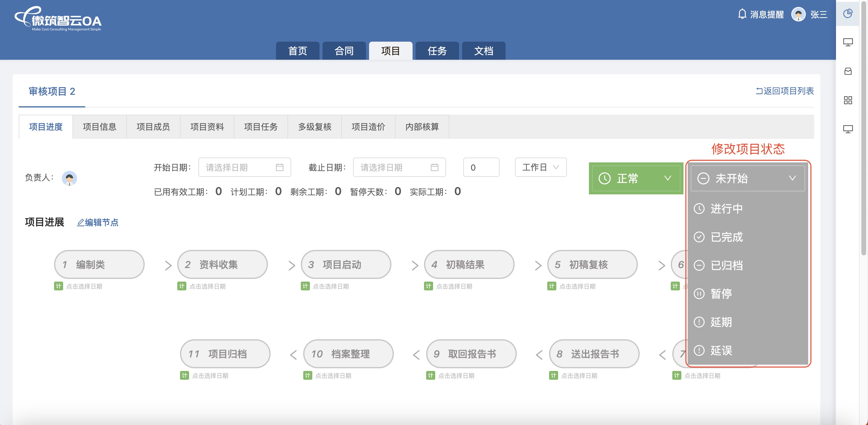This screenshot has width=868, height=425.
Task: Click calendar icon in 开始日期 field
Action: [x=279, y=167]
